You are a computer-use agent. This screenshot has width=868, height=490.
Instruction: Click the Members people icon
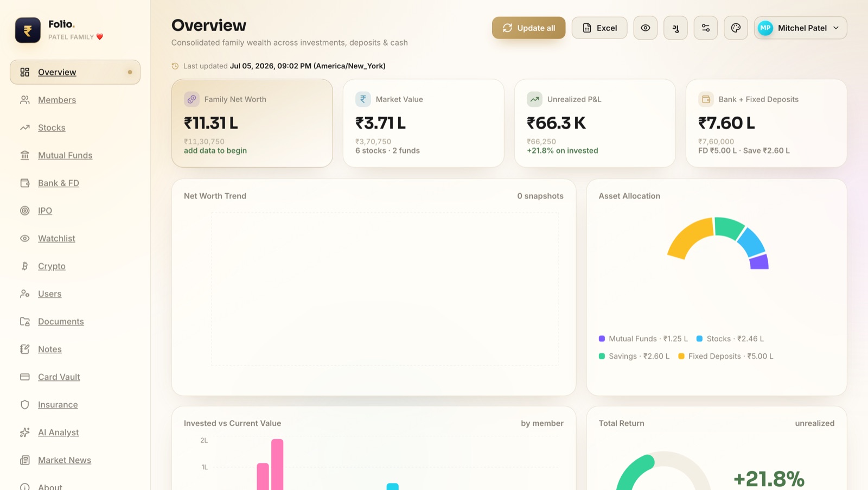tap(25, 100)
